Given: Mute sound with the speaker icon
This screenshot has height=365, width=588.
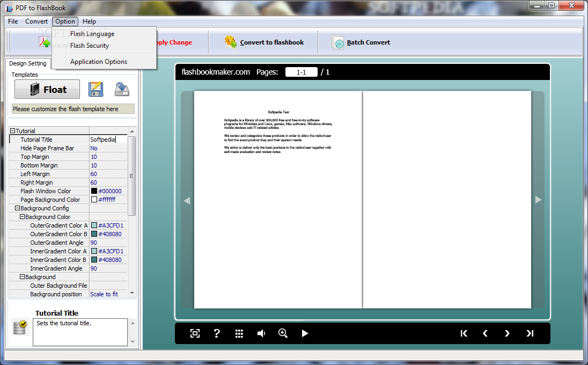Looking at the screenshot, I should point(261,333).
